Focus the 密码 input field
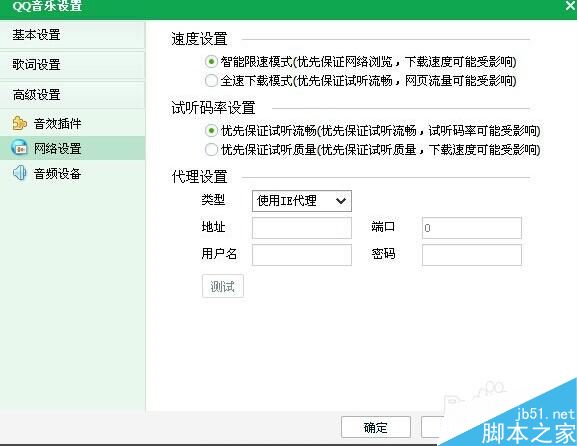The image size is (577, 446). click(472, 255)
